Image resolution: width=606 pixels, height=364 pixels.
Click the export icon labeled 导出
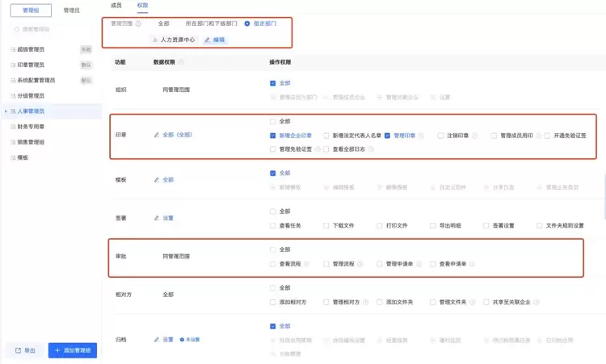[18, 350]
